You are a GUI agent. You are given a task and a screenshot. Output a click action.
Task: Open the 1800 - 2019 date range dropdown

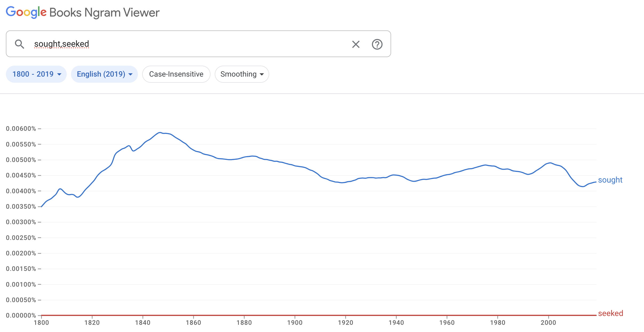[x=36, y=74]
